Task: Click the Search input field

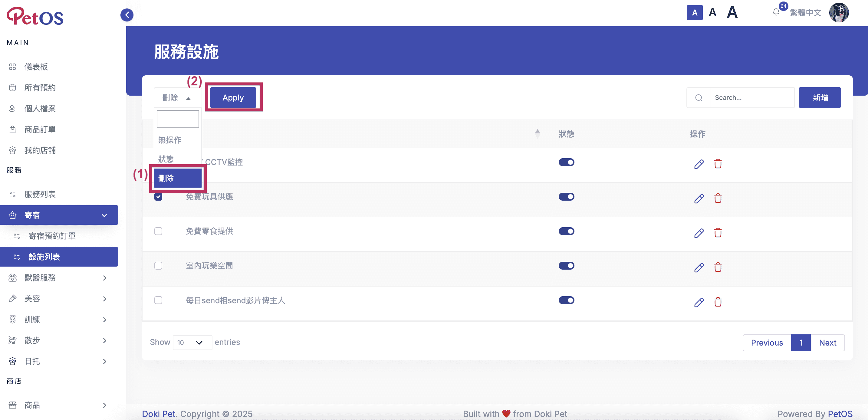Action: pos(752,98)
